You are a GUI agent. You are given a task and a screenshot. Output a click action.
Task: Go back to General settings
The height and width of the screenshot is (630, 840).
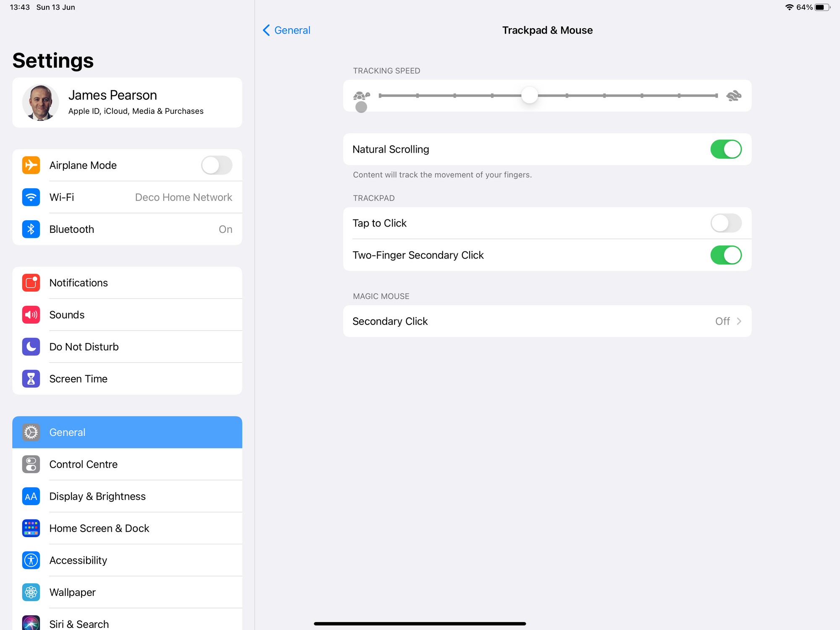pyautogui.click(x=286, y=30)
